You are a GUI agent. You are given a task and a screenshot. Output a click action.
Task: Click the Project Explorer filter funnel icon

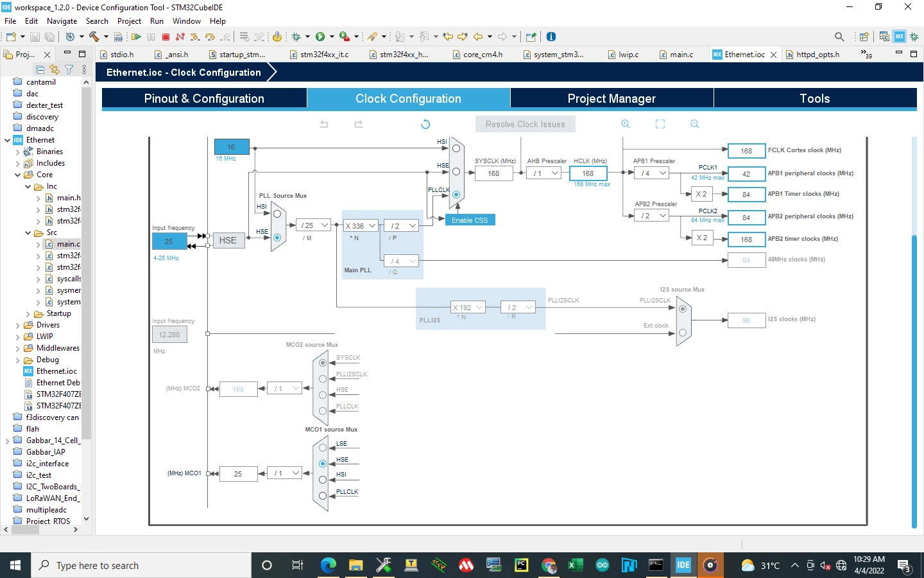click(69, 69)
